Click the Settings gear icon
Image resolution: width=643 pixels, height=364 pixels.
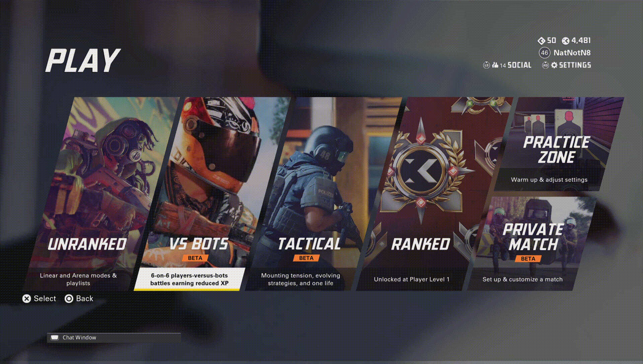tap(554, 65)
